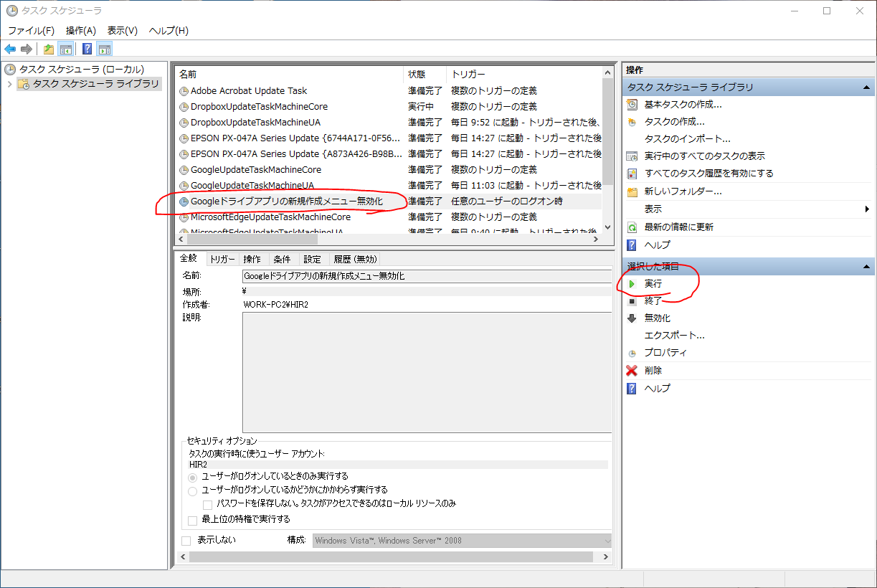Collapse タスク スケジューラ ライブラリ actions section
This screenshot has width=877, height=588.
(866, 87)
